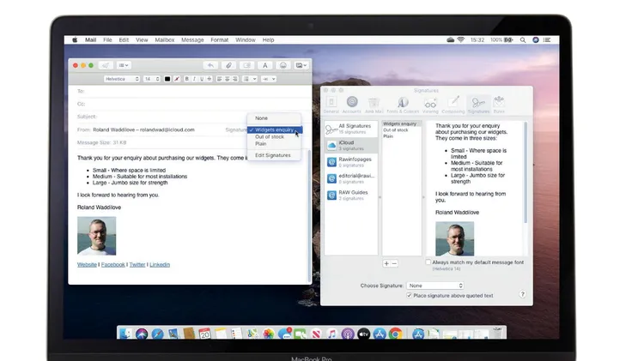
Task: Open the header fields options dropdown
Action: coord(123,65)
